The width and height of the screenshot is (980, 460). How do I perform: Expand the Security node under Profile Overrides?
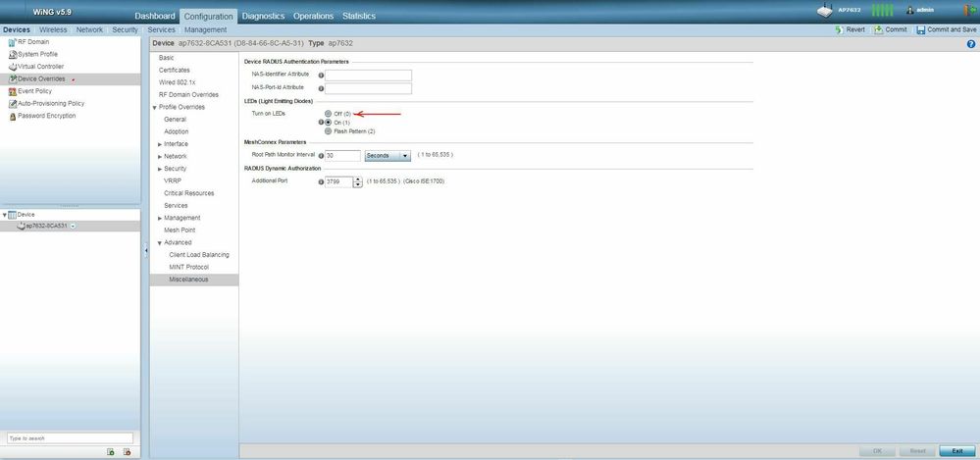click(x=160, y=169)
